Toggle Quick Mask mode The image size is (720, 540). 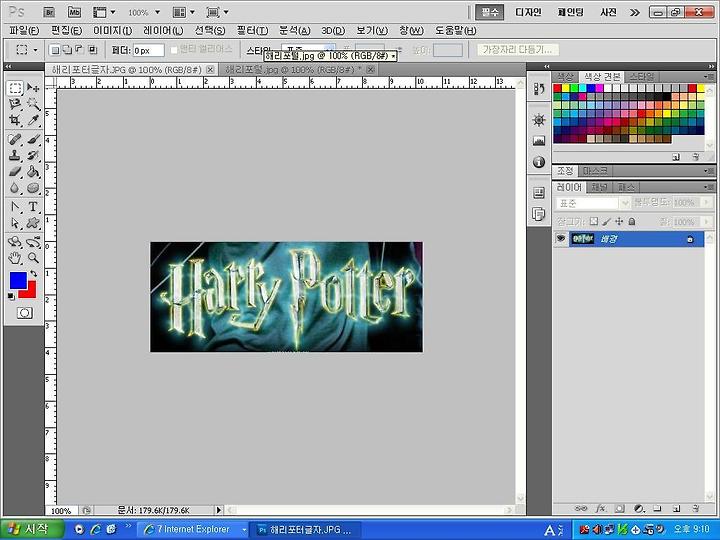point(25,313)
